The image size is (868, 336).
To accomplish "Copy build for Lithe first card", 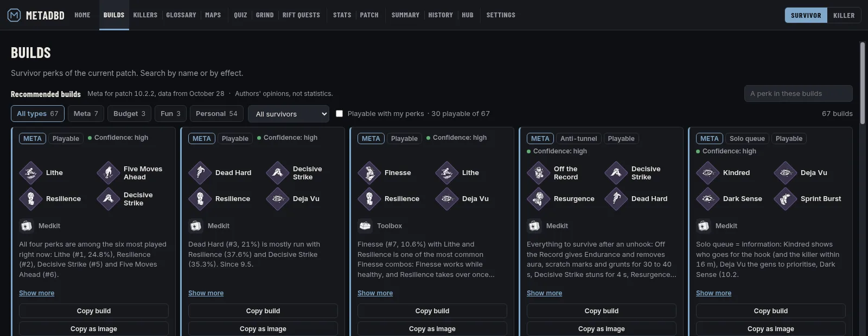I will click(x=94, y=311).
